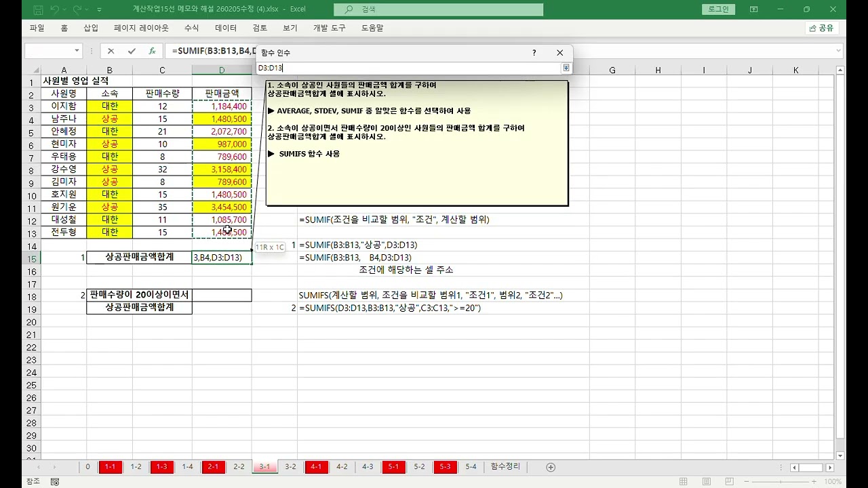This screenshot has height=488, width=868.
Task: Click the 로그인 sign-in button
Action: [718, 9]
